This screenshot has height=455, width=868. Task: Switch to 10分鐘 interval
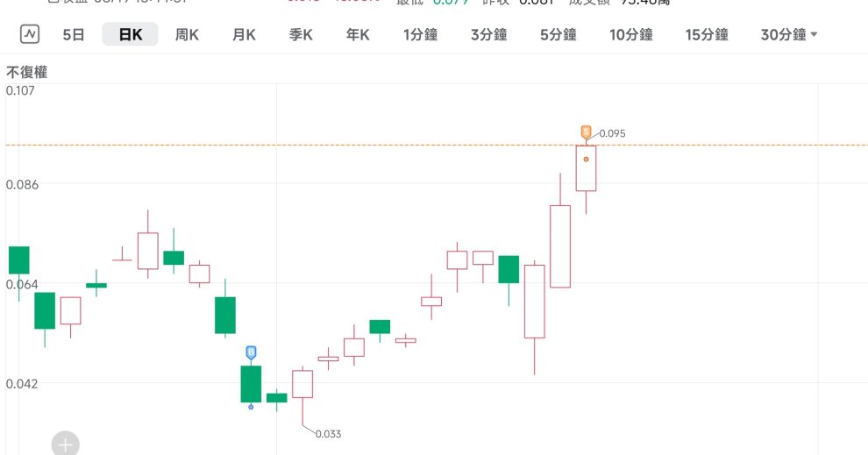pos(631,35)
